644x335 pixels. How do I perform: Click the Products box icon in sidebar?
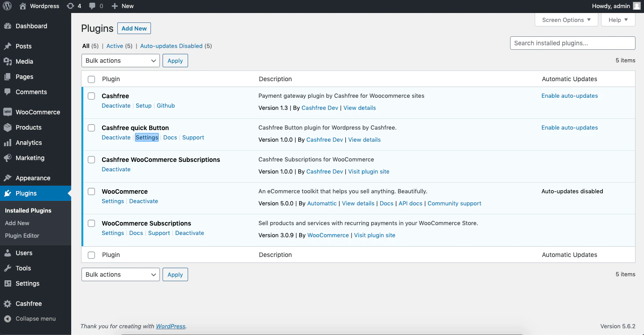coord(8,127)
